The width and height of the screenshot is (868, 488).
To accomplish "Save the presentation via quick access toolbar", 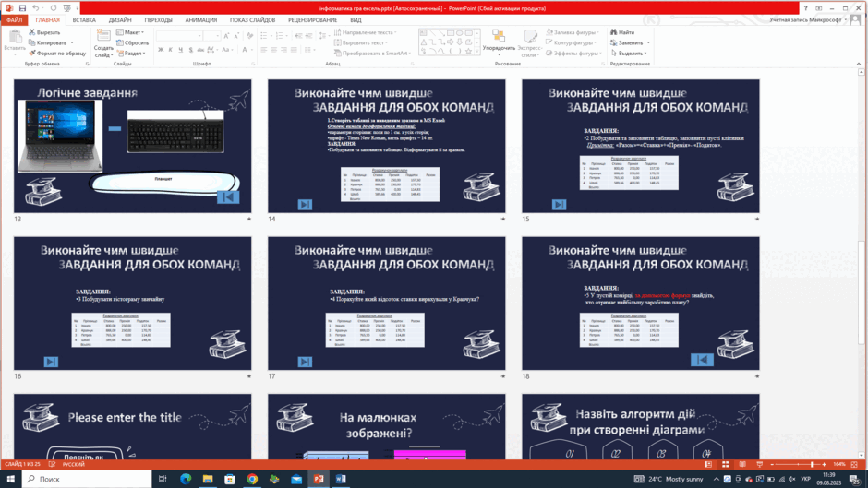I will [22, 8].
